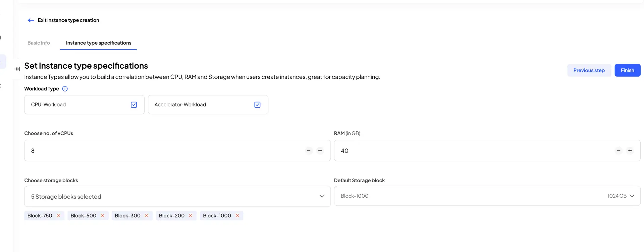Image resolution: width=644 pixels, height=252 pixels.
Task: Increase the vCPU count with plus
Action: click(x=320, y=151)
